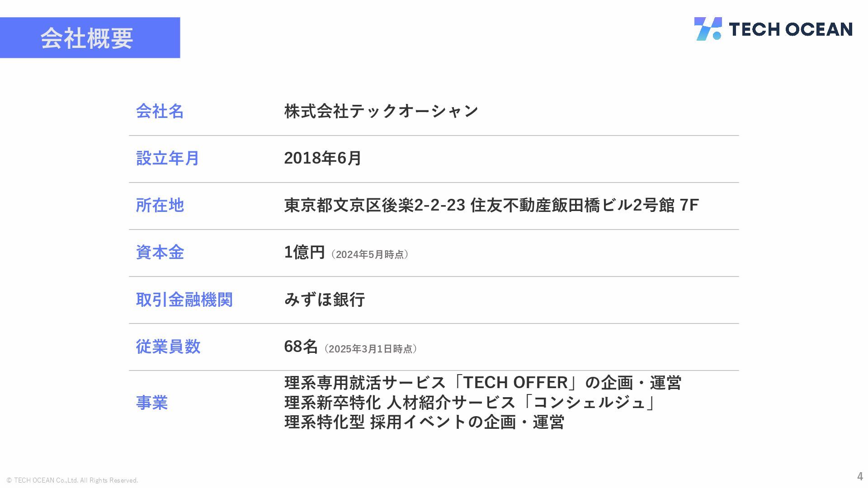This screenshot has height=488, width=868.
Task: Click the 2024年5月時点 note
Action: (x=370, y=254)
